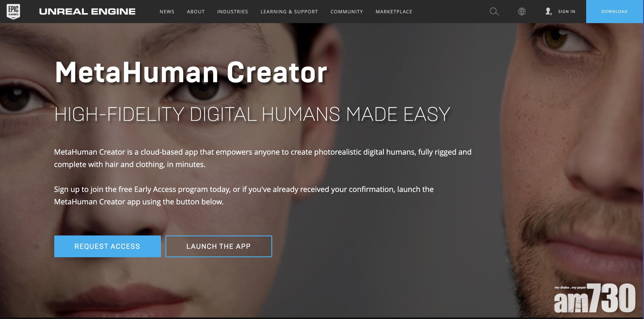Open the News menu item
Image resolution: width=644 pixels, height=319 pixels.
click(x=167, y=12)
